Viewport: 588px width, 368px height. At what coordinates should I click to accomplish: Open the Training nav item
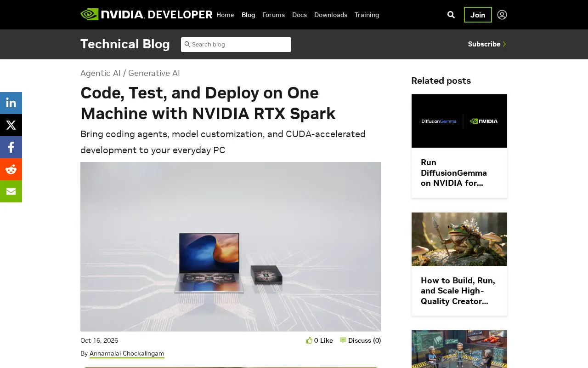click(x=367, y=15)
